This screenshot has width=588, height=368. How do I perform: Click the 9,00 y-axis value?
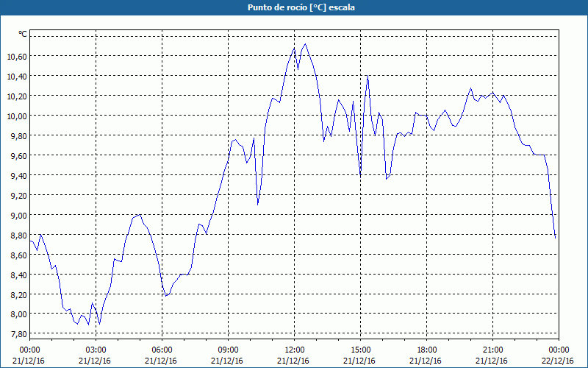pos(19,216)
